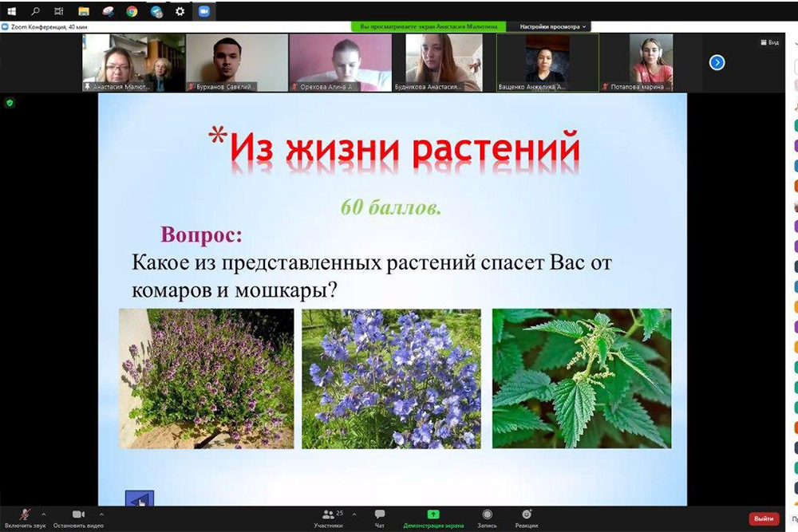Expand participants options arrow near count
Viewport: 798px width, 532px height.
(354, 514)
